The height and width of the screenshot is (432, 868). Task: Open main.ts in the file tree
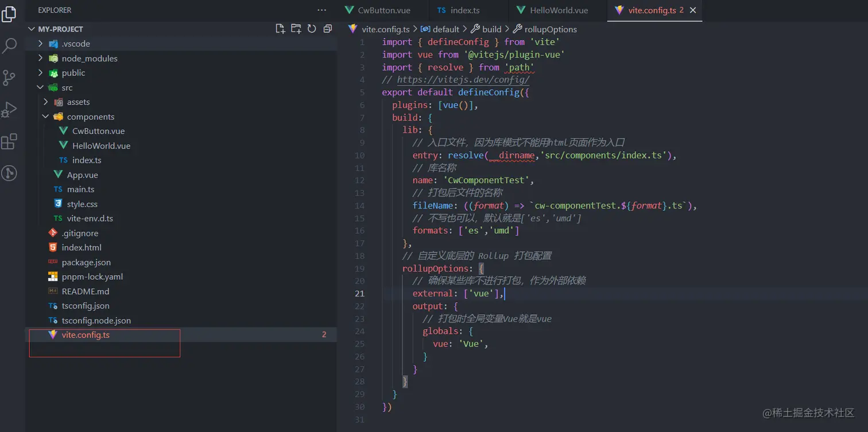(x=80, y=190)
